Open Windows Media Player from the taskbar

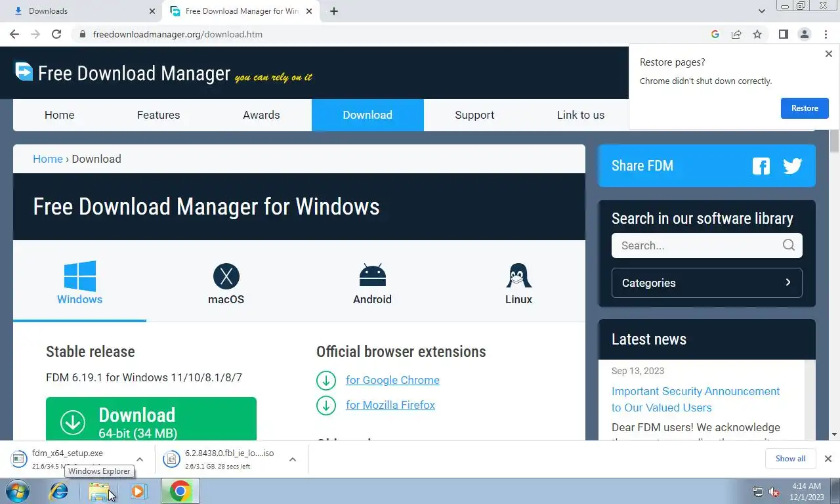click(x=138, y=491)
